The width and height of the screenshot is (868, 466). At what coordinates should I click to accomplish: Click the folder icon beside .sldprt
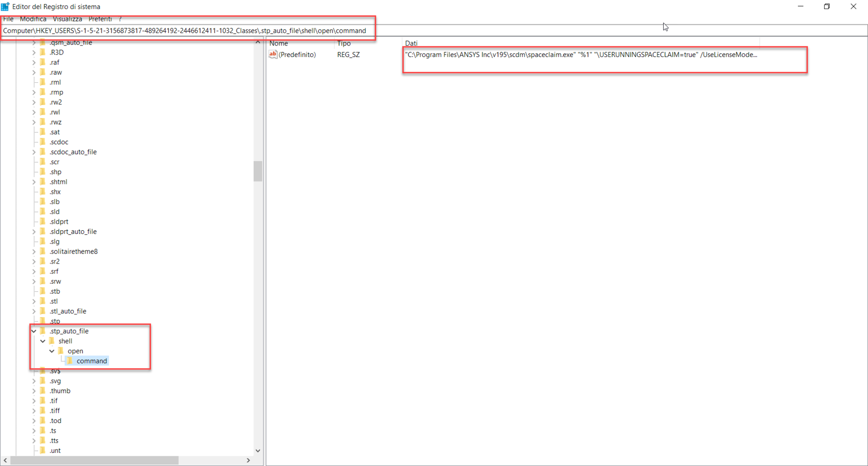tap(43, 222)
